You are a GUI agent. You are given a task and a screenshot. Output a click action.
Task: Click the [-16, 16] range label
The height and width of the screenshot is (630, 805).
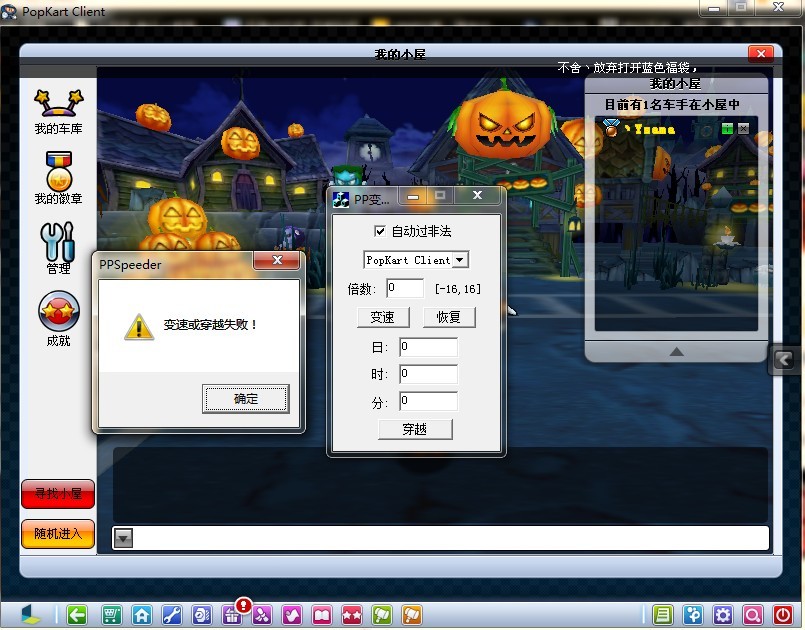(457, 289)
